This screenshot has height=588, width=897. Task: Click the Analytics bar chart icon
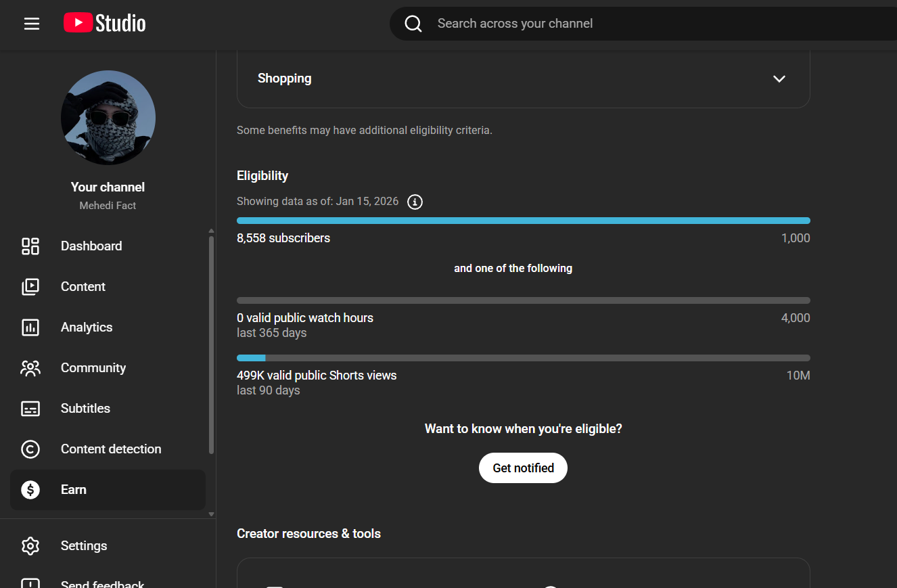point(30,327)
